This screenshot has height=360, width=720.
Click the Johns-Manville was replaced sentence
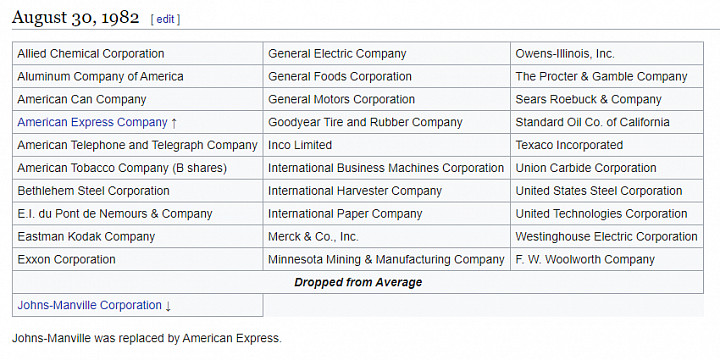click(x=146, y=339)
